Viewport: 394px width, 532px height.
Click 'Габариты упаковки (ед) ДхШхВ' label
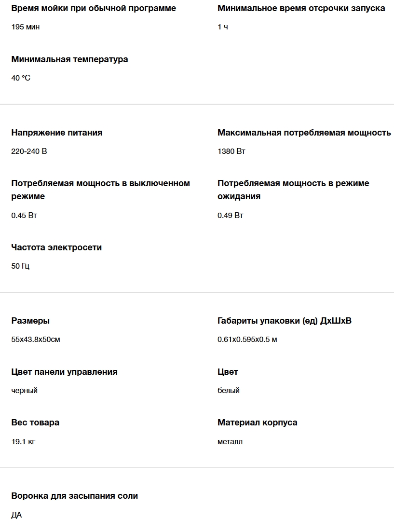click(284, 321)
